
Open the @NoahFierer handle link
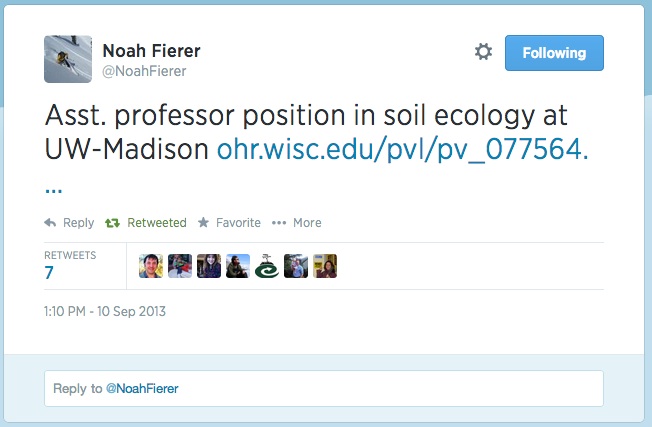[x=144, y=71]
